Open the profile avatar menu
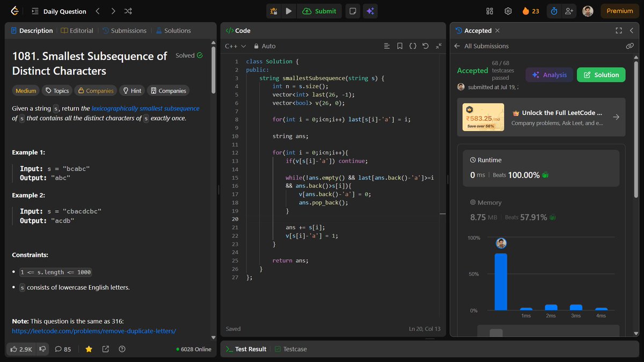This screenshot has height=362, width=644. [x=588, y=11]
